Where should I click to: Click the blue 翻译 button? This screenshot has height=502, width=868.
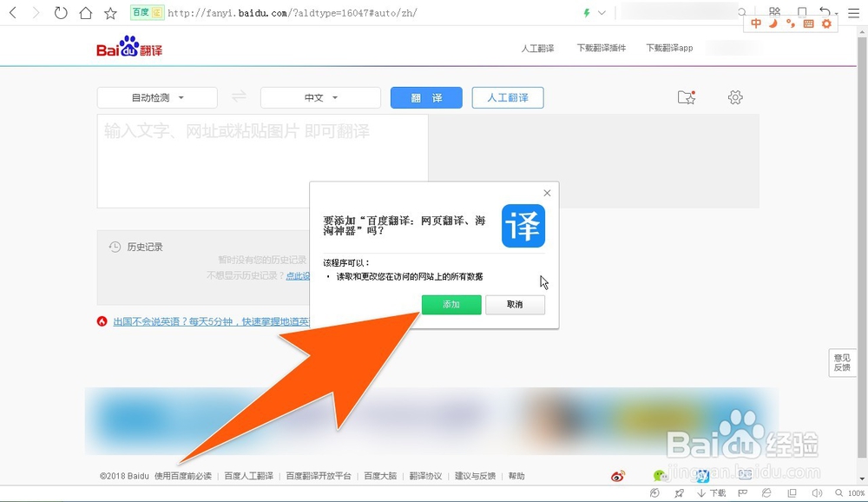click(426, 97)
